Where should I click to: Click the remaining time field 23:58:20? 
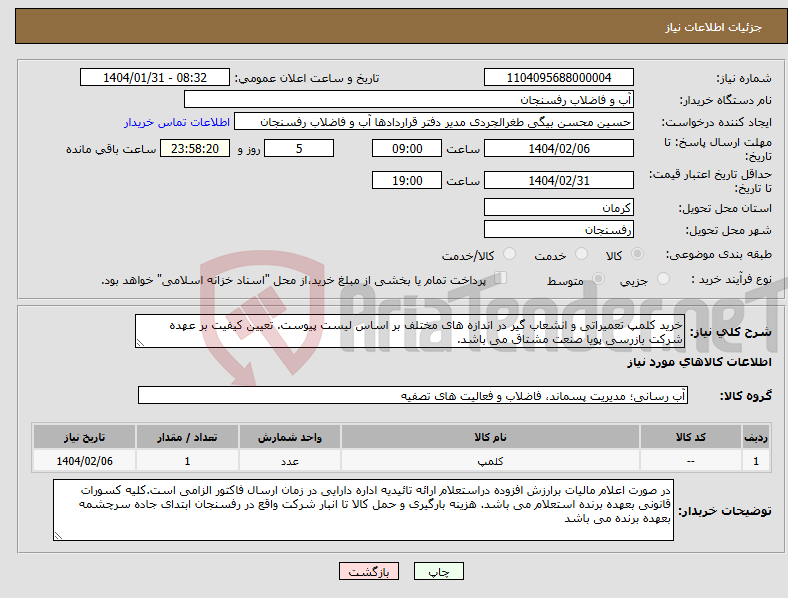pos(195,148)
